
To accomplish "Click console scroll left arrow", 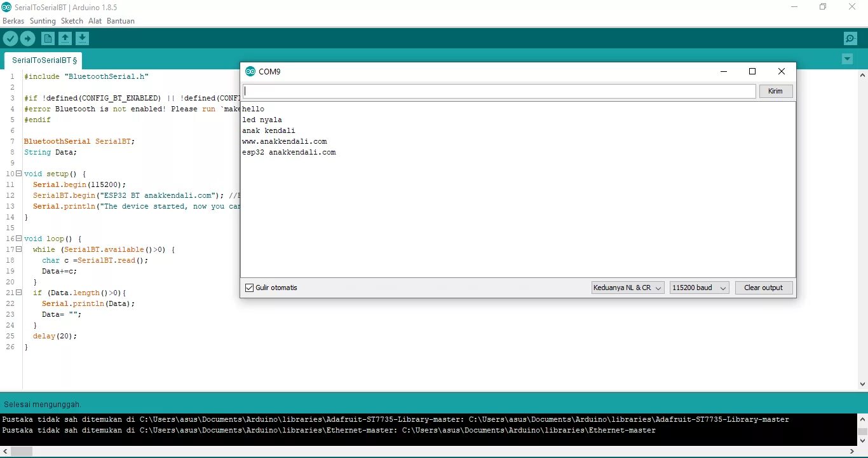I will pos(5,451).
